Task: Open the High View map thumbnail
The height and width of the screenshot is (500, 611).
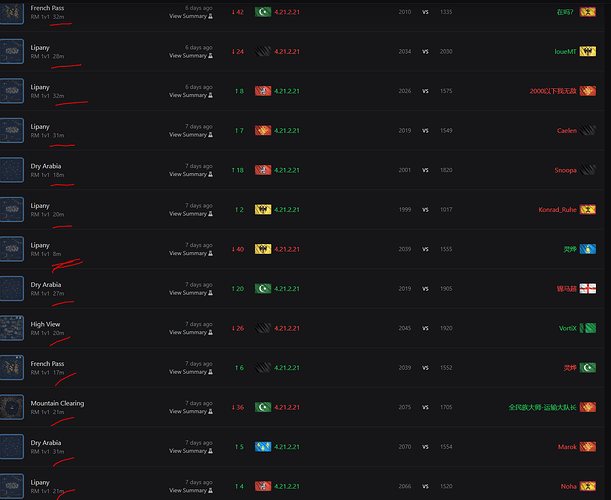Action: coord(12,328)
